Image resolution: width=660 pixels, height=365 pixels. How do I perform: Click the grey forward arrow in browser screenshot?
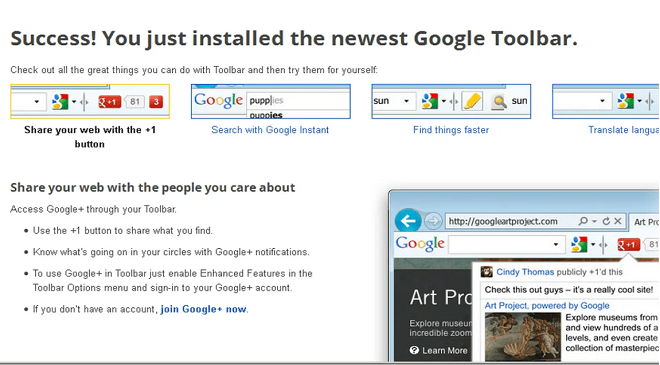point(433,221)
